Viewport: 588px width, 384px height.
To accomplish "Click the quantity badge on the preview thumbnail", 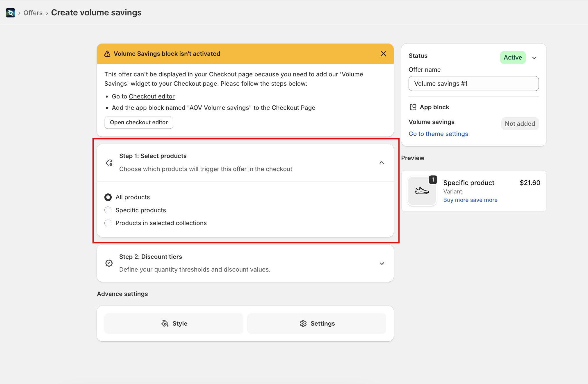I will pyautogui.click(x=433, y=180).
